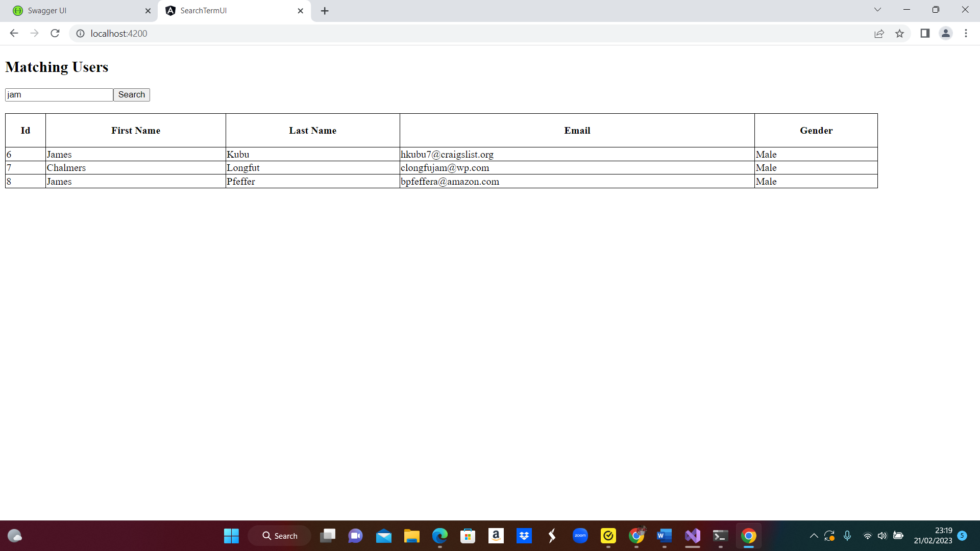Close the Swagger UI tab
Viewport: 980px width, 551px height.
point(148,11)
